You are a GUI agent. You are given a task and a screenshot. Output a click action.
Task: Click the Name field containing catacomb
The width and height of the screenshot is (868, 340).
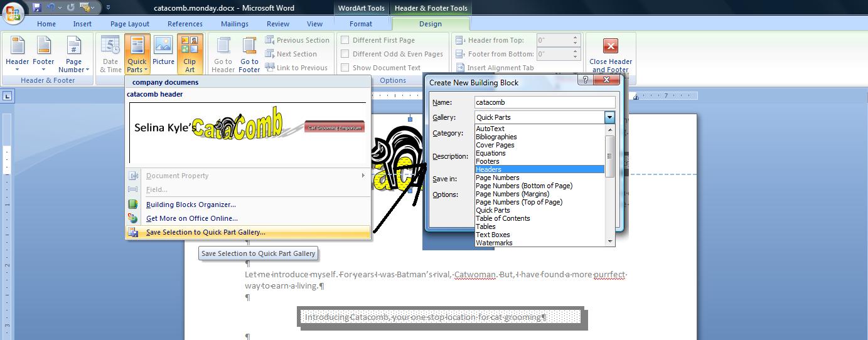coord(545,102)
